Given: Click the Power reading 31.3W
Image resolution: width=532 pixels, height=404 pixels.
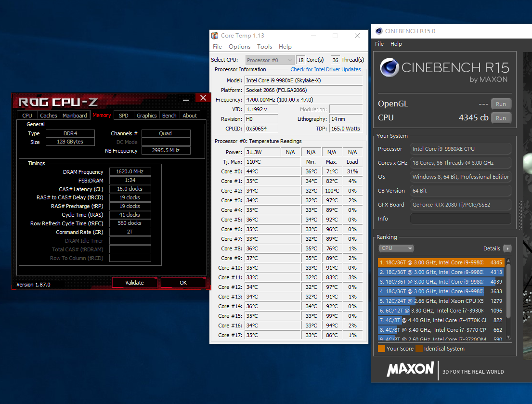Looking at the screenshot, I should coord(262,152).
